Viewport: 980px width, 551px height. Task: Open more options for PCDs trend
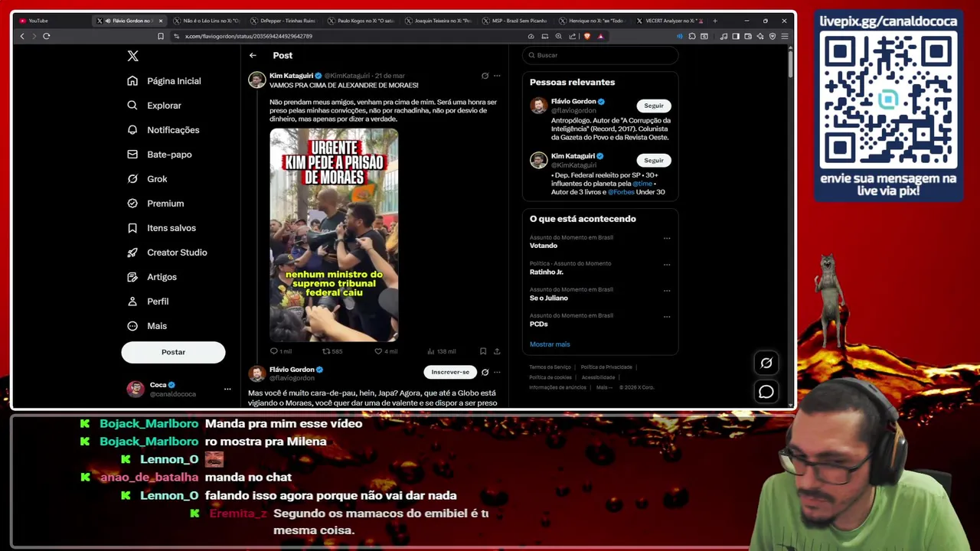[x=667, y=316]
